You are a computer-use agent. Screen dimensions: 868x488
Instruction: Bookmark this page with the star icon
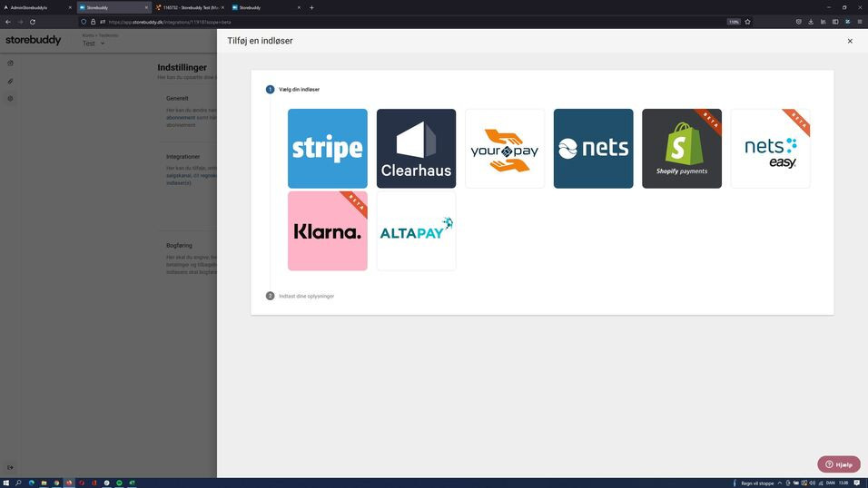pos(747,22)
